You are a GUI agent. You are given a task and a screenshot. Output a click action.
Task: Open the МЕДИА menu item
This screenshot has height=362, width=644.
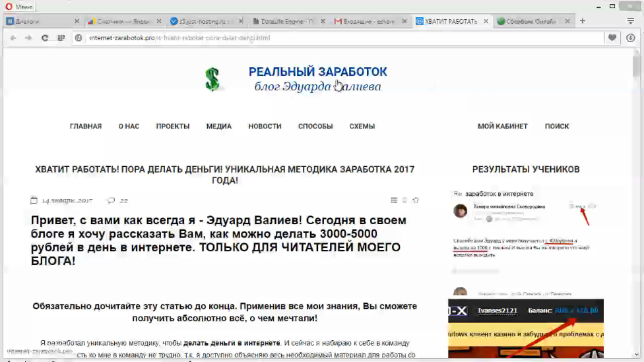tap(219, 127)
